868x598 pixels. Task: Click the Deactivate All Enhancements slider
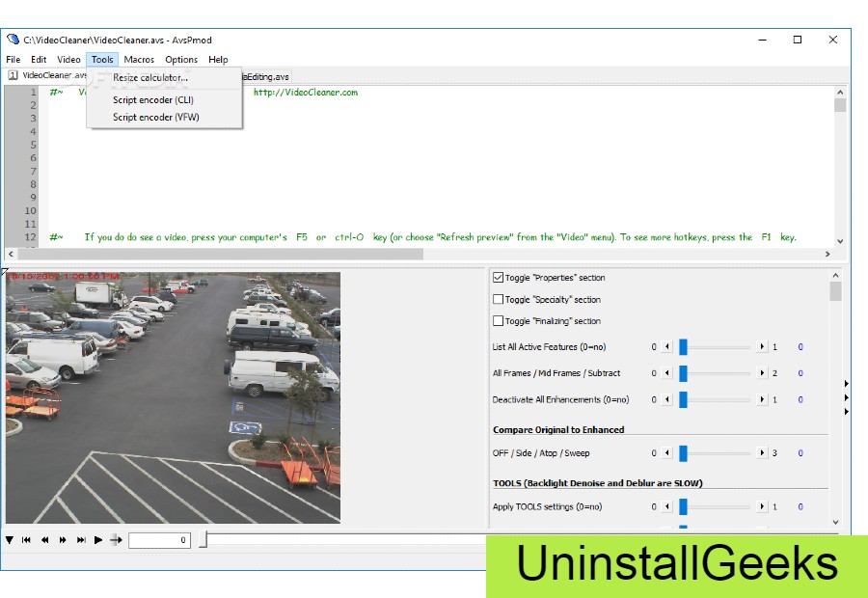click(714, 399)
